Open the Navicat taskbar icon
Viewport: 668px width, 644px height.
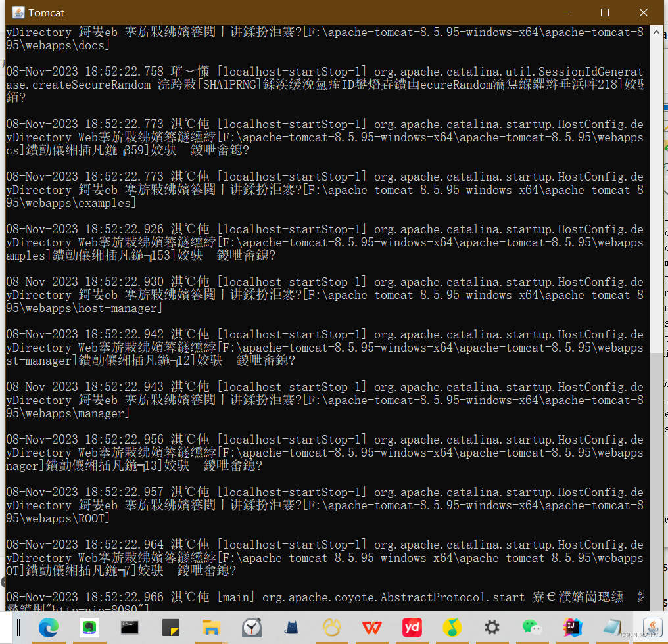click(x=331, y=628)
